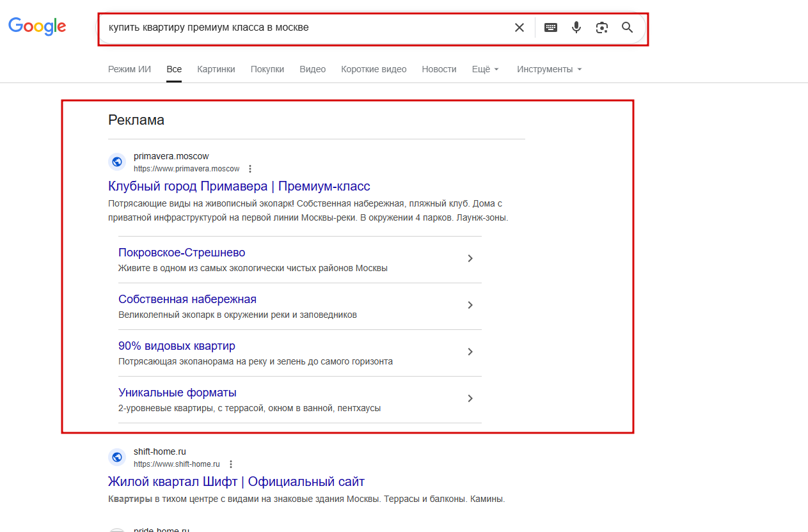Switch to the Новости tab
The width and height of the screenshot is (808, 532).
[439, 69]
